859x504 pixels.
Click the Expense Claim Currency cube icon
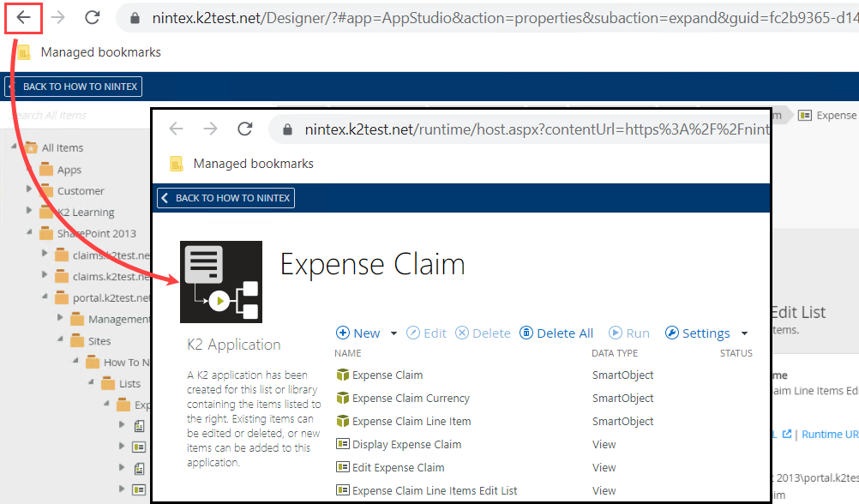click(x=342, y=398)
